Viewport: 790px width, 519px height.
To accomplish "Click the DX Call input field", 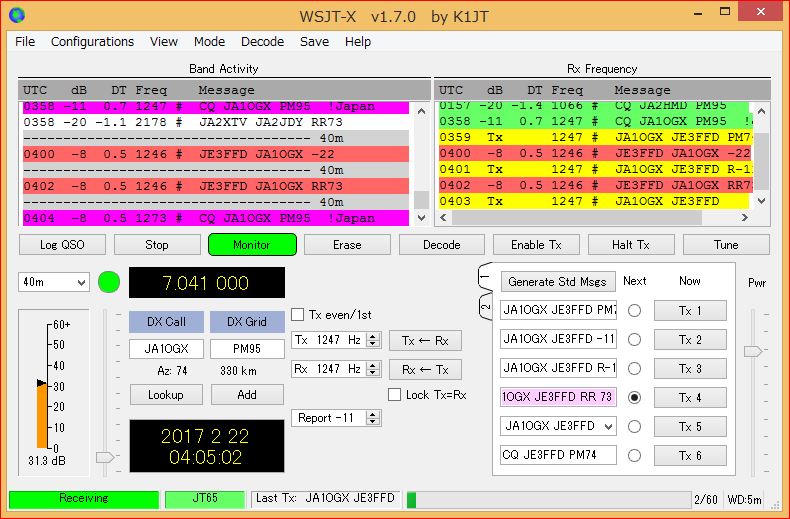I will [165, 349].
